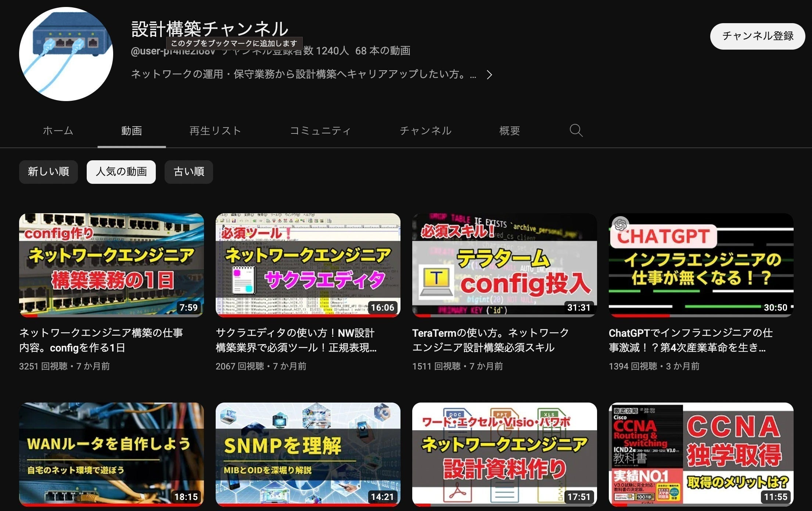Image resolution: width=812 pixels, height=511 pixels.
Task: Switch to the ホーム tab
Action: (58, 131)
